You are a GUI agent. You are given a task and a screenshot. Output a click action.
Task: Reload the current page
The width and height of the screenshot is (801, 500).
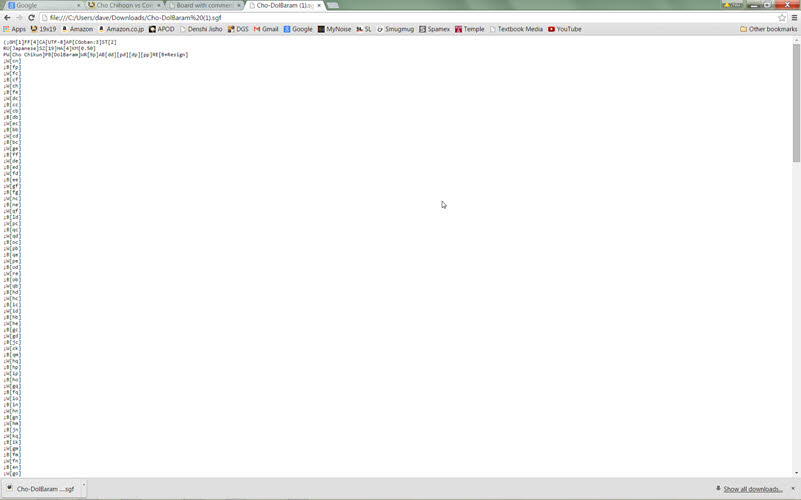pyautogui.click(x=31, y=17)
